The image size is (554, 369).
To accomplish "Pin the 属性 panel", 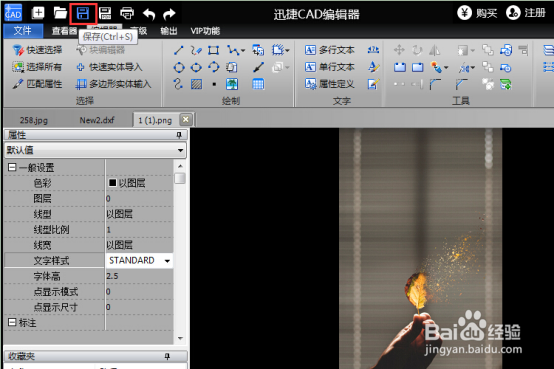I will point(179,135).
